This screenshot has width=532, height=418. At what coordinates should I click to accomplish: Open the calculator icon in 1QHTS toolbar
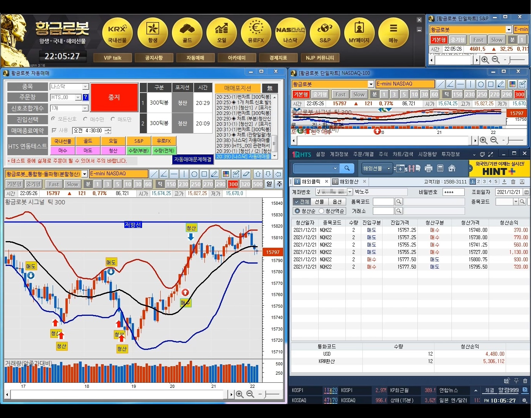[440, 168]
